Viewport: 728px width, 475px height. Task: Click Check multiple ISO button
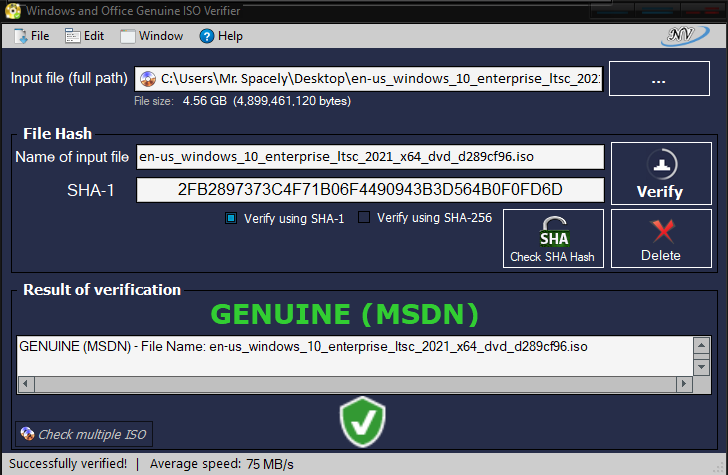84,434
